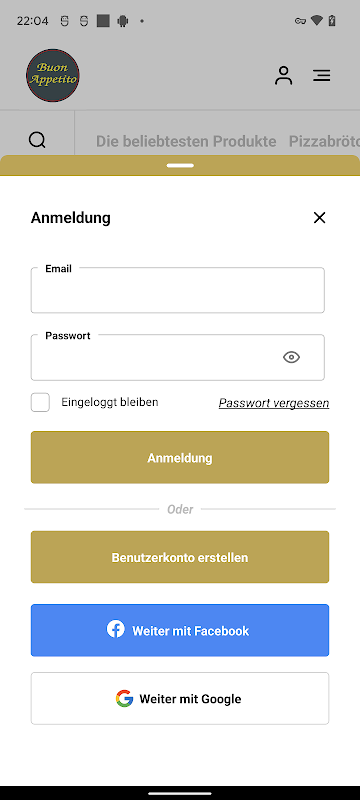Focus the Email input field

[x=177, y=290]
